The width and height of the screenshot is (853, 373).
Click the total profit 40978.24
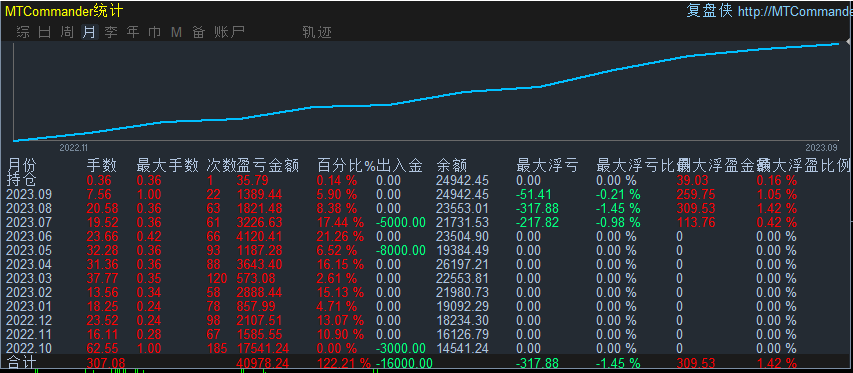click(x=263, y=363)
